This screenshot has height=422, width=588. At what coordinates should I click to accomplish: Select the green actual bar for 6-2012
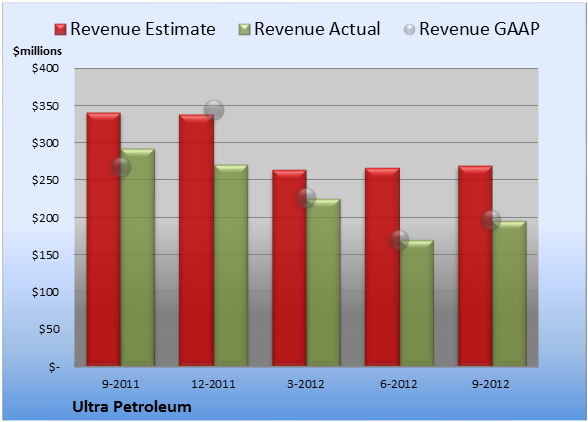(x=416, y=303)
